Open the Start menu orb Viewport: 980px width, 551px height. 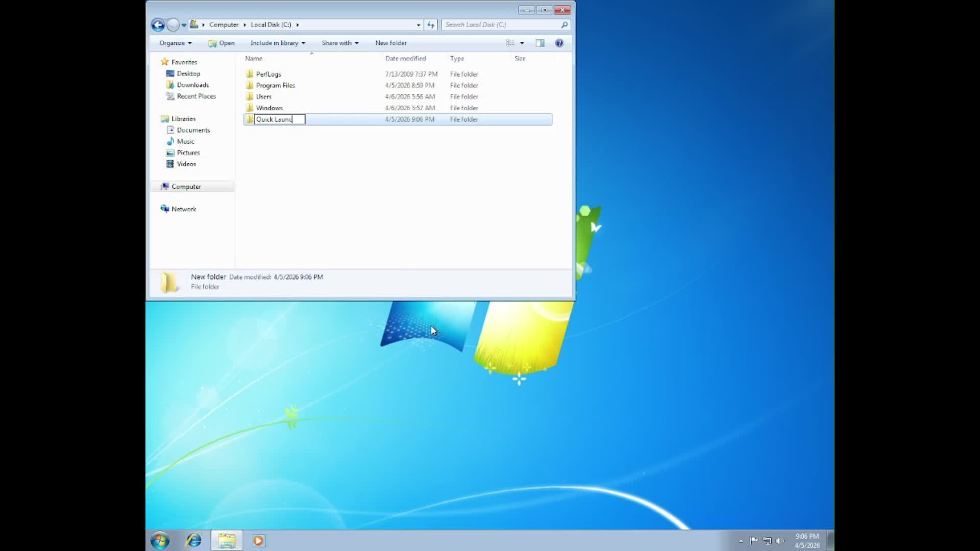pyautogui.click(x=160, y=540)
